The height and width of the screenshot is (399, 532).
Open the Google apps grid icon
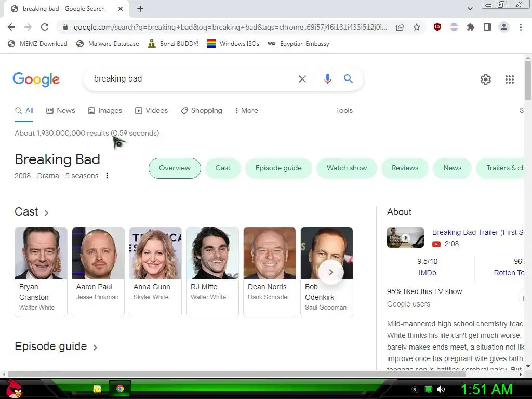509,79
